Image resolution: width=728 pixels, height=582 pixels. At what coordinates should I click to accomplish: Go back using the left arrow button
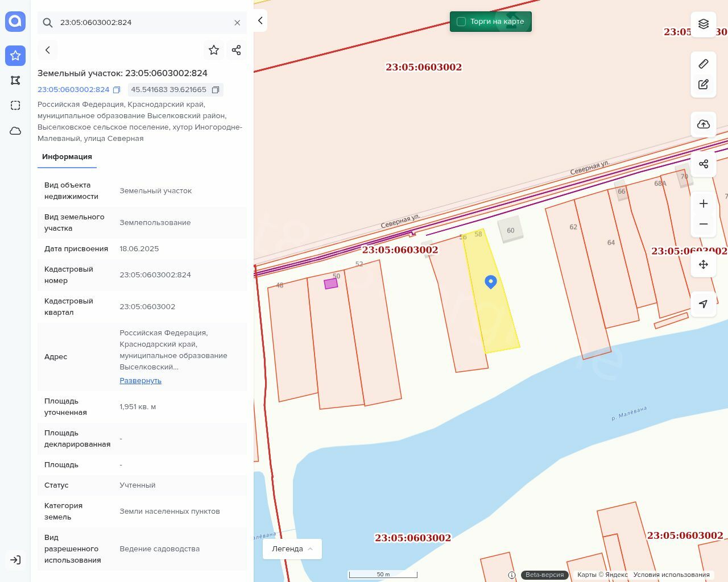click(48, 50)
